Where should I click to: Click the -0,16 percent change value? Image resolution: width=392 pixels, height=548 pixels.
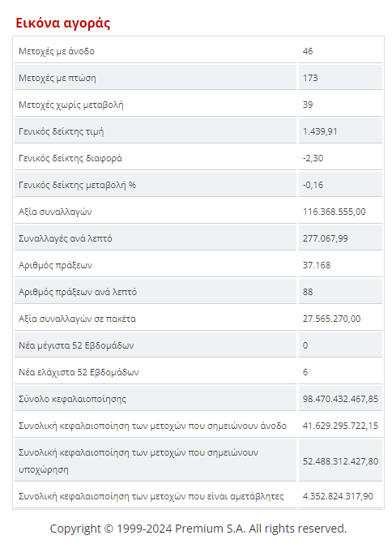click(x=313, y=185)
